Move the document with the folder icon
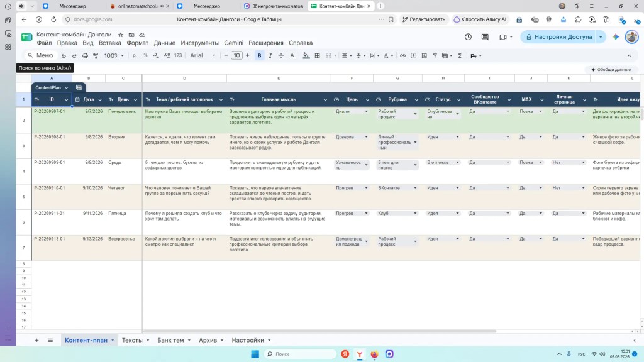The width and height of the screenshot is (644, 362). (131, 35)
